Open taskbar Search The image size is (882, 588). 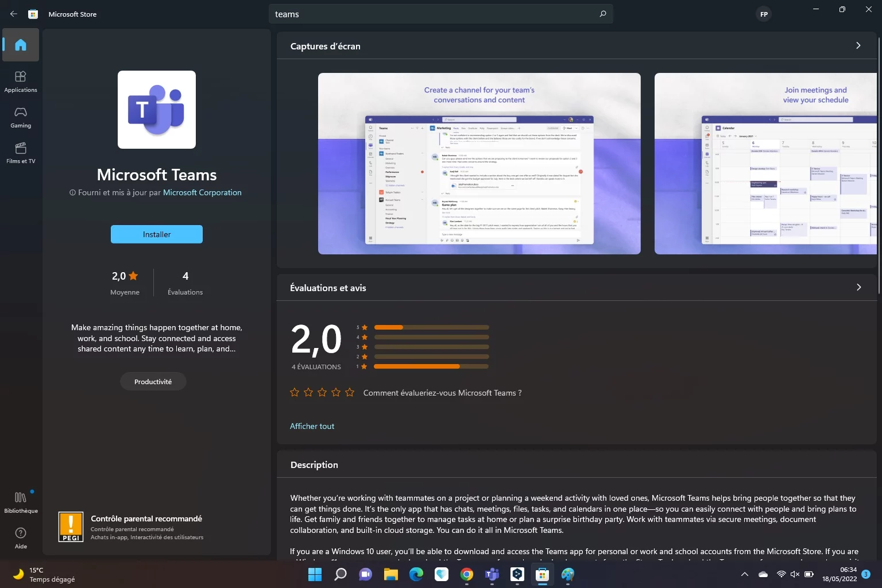click(x=341, y=574)
